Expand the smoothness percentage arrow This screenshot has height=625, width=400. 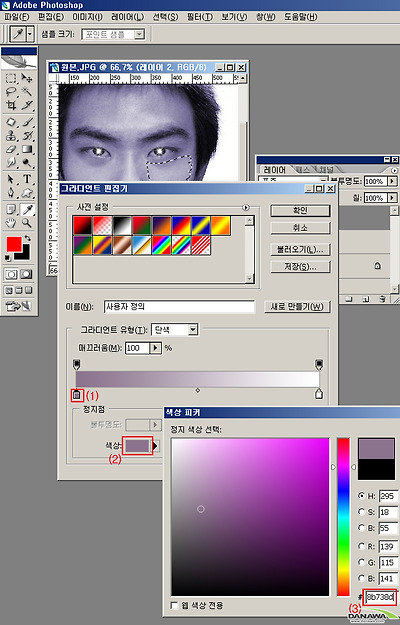(x=155, y=348)
